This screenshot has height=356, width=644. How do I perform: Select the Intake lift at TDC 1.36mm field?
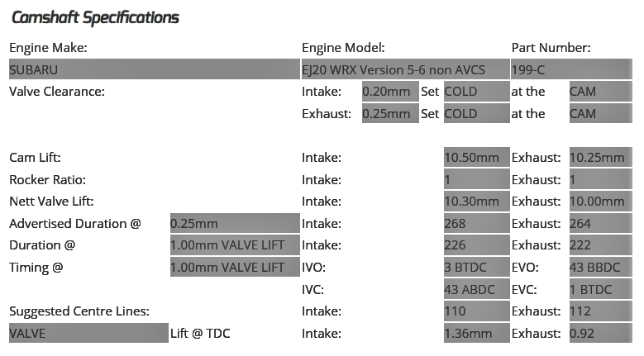pos(476,333)
